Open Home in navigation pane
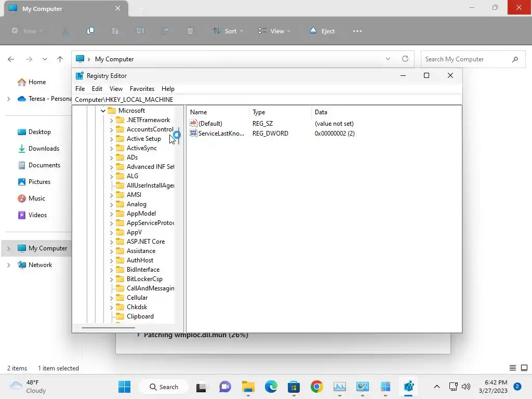The image size is (532, 399). pos(32,82)
